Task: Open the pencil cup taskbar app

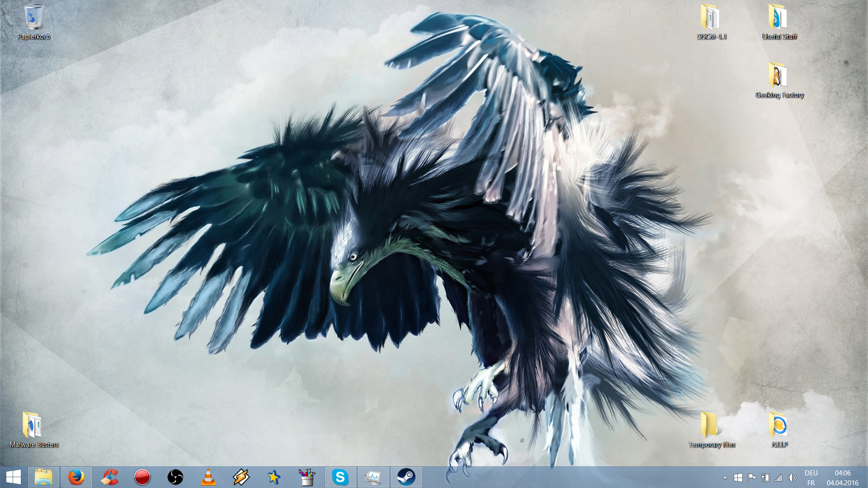Action: pyautogui.click(x=307, y=477)
